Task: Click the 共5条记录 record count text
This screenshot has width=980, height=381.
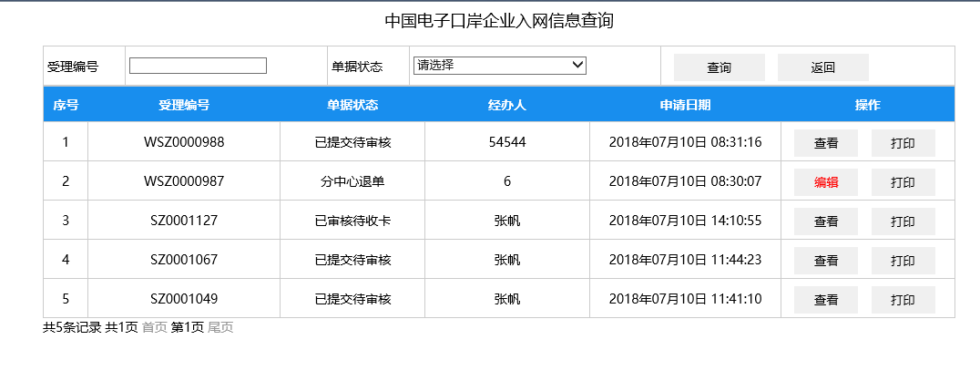Action: [72, 327]
